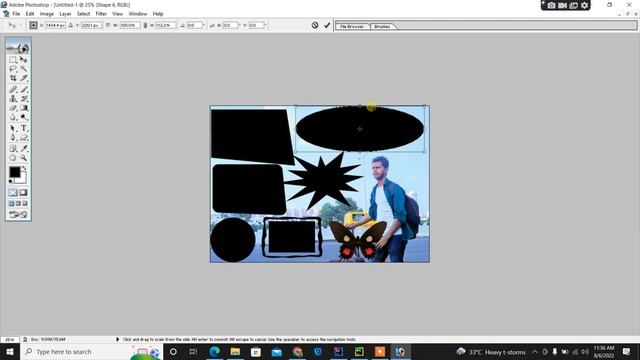Switch to Quick Mask mode
Screen dimensions: 640x360
click(x=24, y=193)
